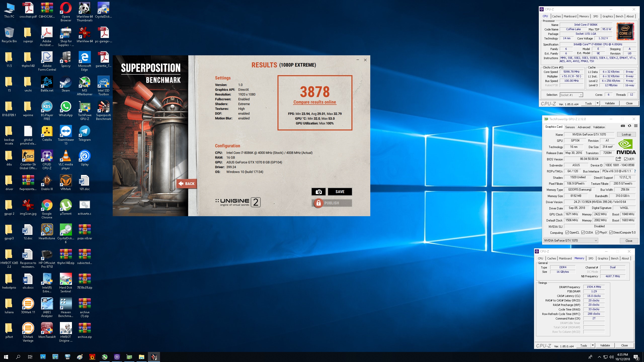This screenshot has width=644, height=362.
Task: Open the VLC media player shortcut
Action: (x=66, y=160)
